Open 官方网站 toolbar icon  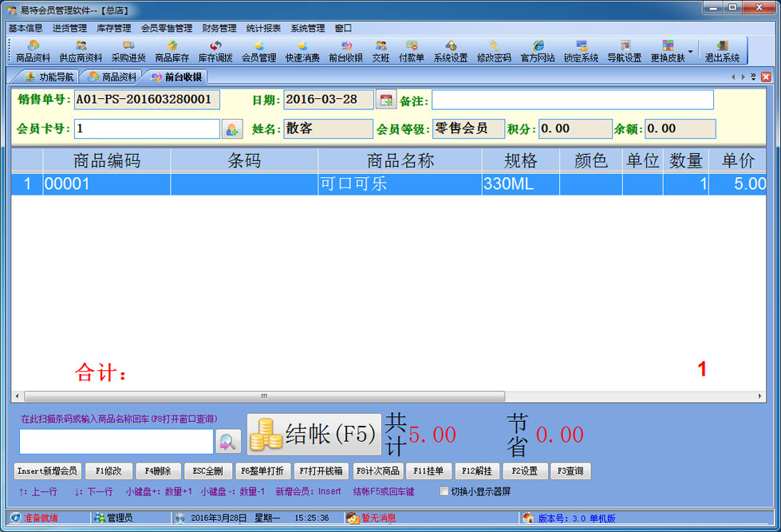coord(538,51)
